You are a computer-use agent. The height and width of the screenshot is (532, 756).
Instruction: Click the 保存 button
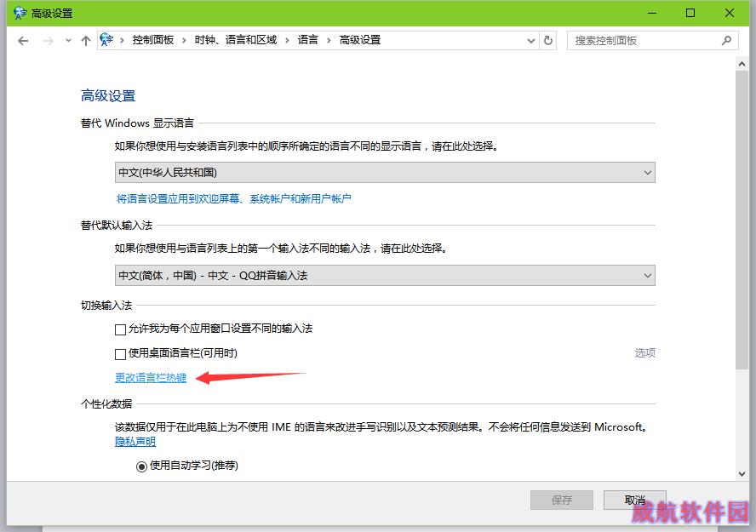point(562,501)
